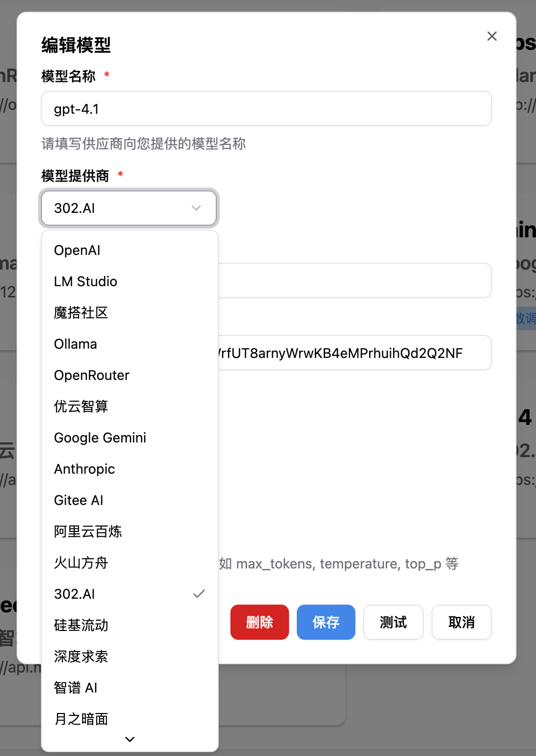Viewport: 536px width, 756px height.
Task: Close the edit model dialog
Action: pyautogui.click(x=492, y=36)
